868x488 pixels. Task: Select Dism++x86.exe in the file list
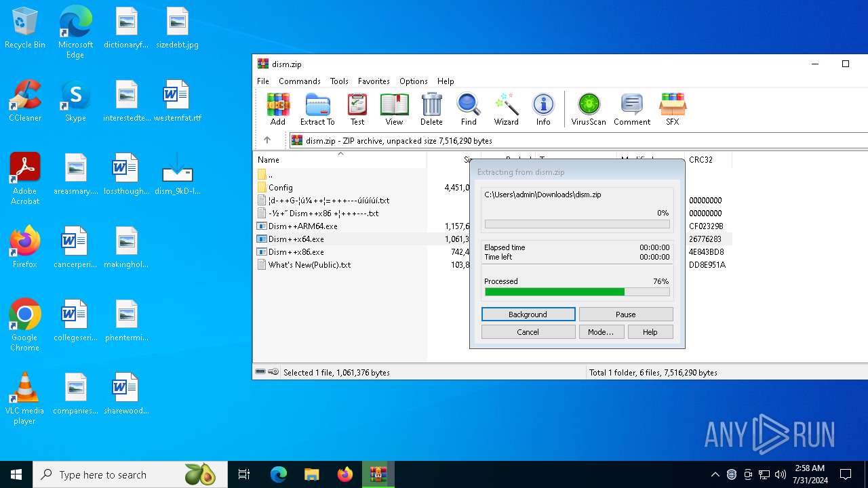pos(296,252)
